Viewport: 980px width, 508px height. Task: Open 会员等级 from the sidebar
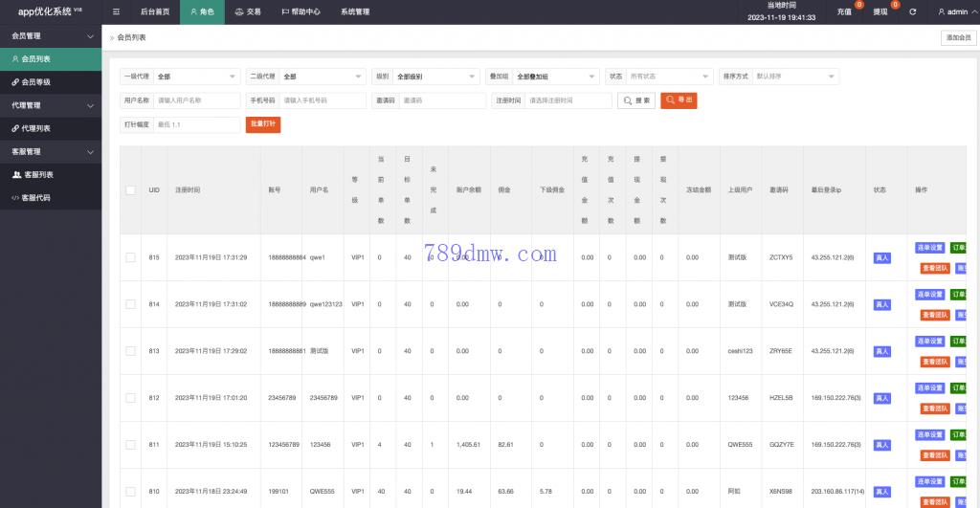(x=36, y=82)
